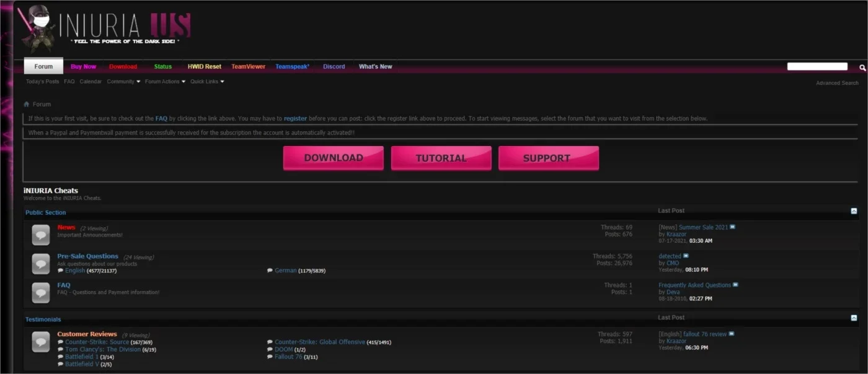The image size is (868, 374).
Task: Click the register link in notice
Action: [x=296, y=118]
